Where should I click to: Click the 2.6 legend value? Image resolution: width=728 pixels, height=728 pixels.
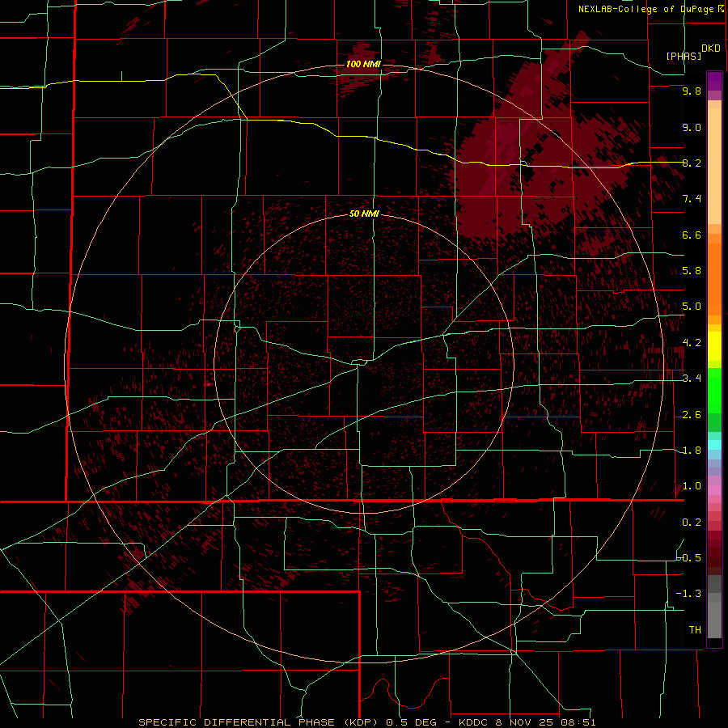click(692, 415)
